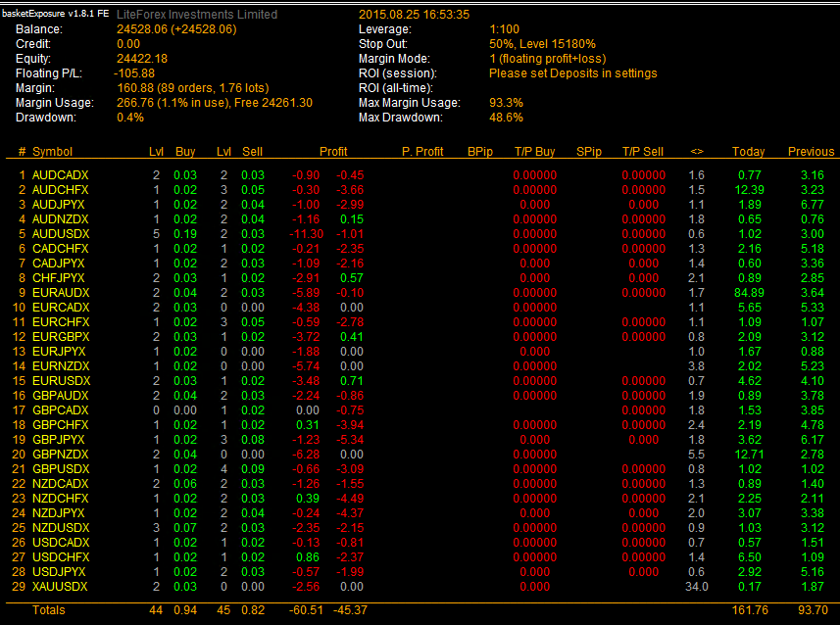This screenshot has height=625, width=840.
Task: Click the EURUSDX symbol label
Action: coord(61,381)
